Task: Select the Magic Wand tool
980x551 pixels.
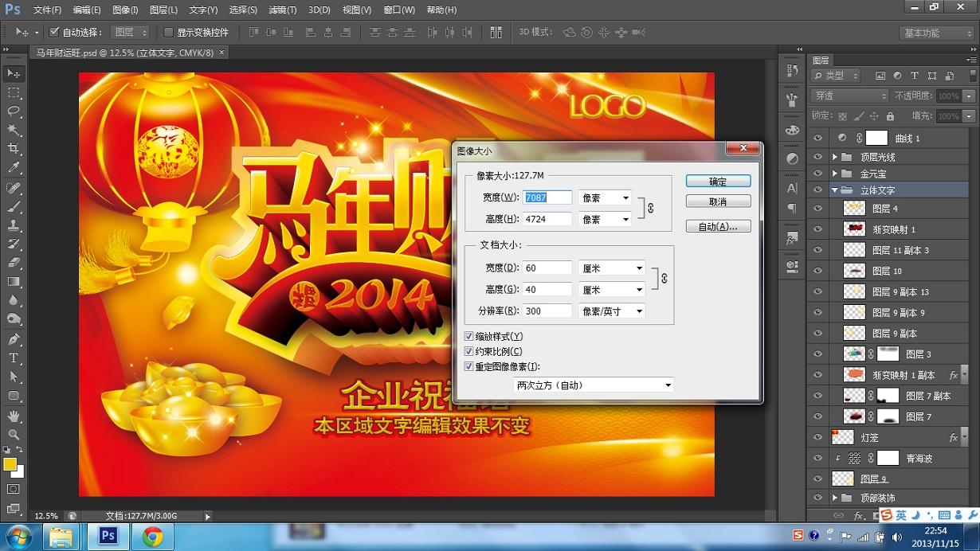Action: pos(14,130)
